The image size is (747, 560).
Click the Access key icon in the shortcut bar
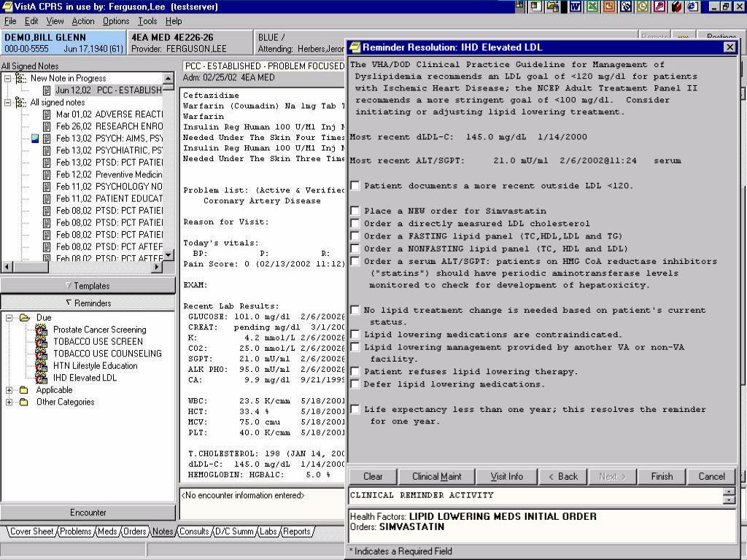[659, 6]
